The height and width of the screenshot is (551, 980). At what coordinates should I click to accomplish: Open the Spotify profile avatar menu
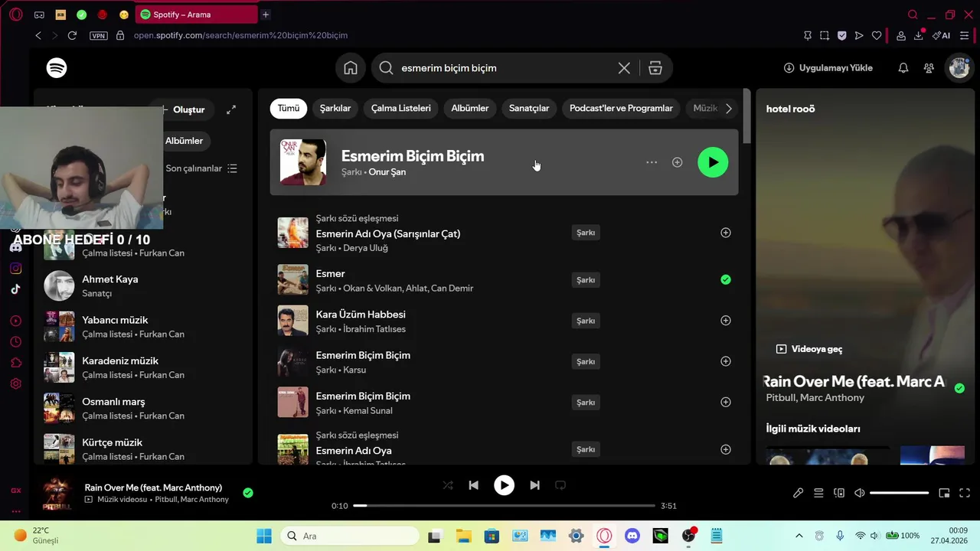click(x=959, y=68)
